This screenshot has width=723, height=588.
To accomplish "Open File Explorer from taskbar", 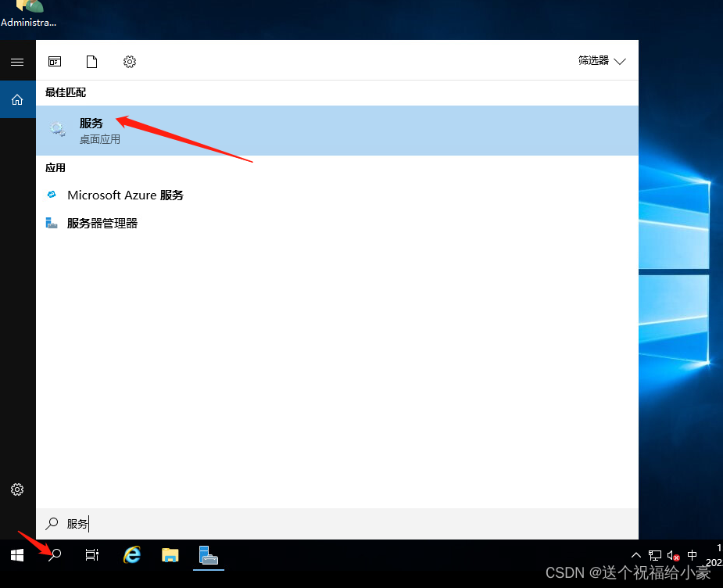I will [x=170, y=555].
